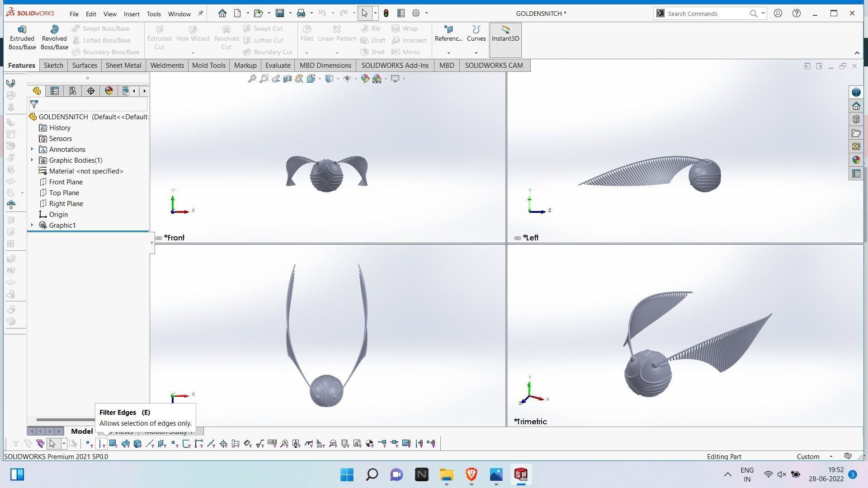Click the Windows Start button

point(347,474)
